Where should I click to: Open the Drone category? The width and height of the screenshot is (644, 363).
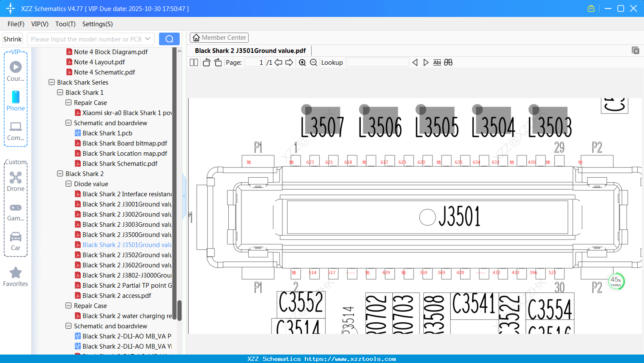coord(16,181)
